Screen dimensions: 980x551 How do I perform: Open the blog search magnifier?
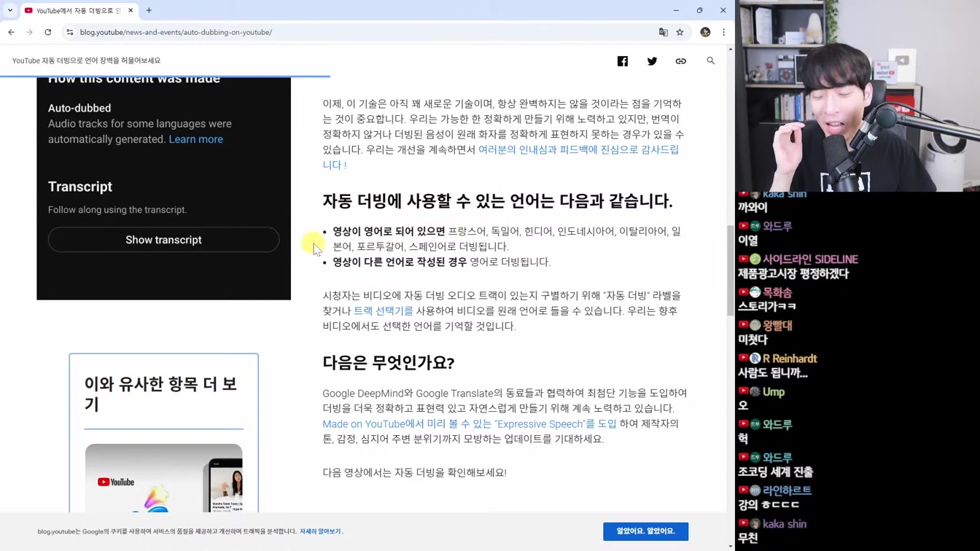click(710, 60)
